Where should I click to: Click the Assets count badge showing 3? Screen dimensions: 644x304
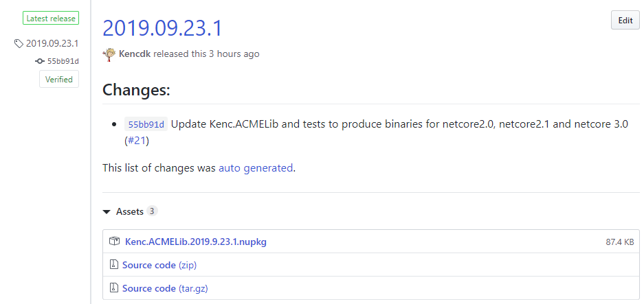[152, 211]
